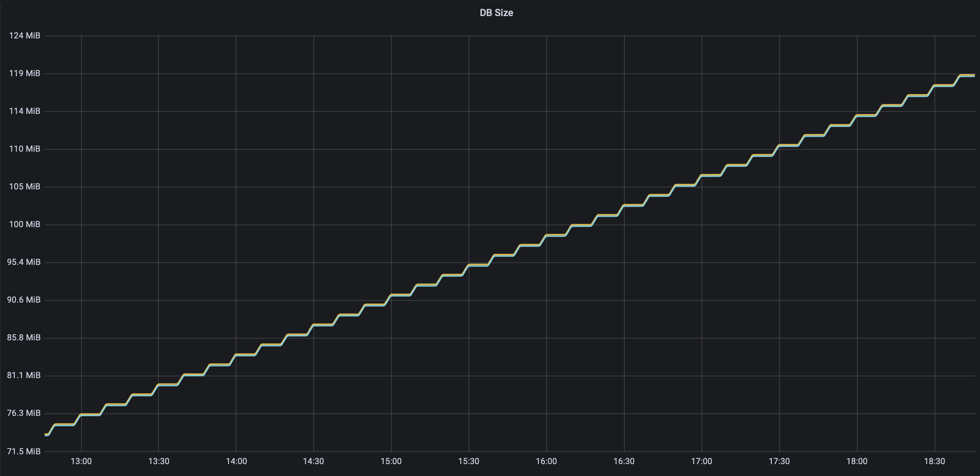Screen dimensions: 980x476
Task: Click the 18:30 time axis label
Action: [934, 461]
